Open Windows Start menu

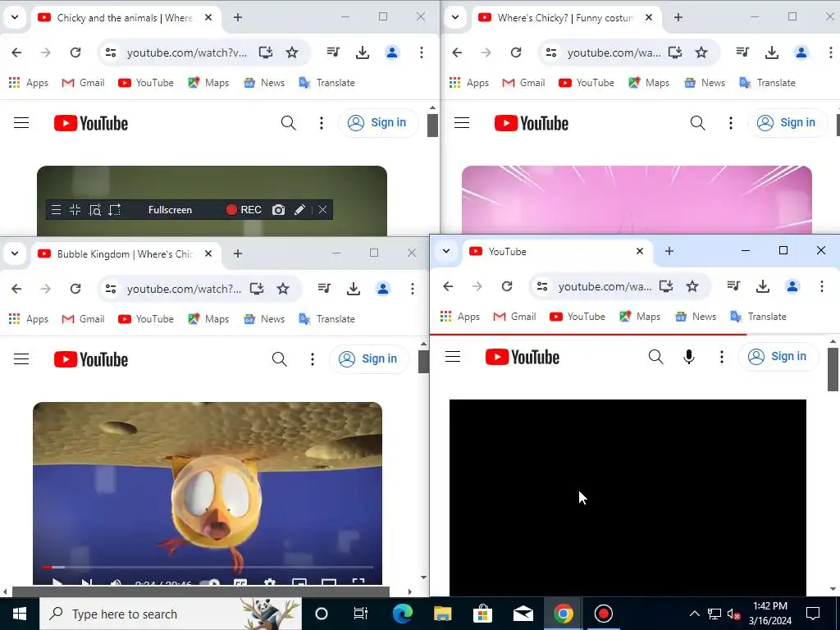(x=20, y=614)
